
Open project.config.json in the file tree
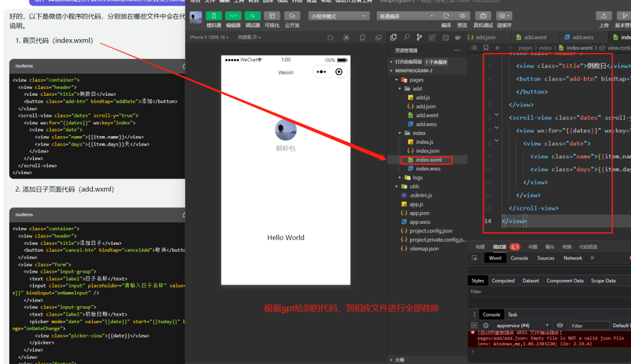(x=431, y=231)
